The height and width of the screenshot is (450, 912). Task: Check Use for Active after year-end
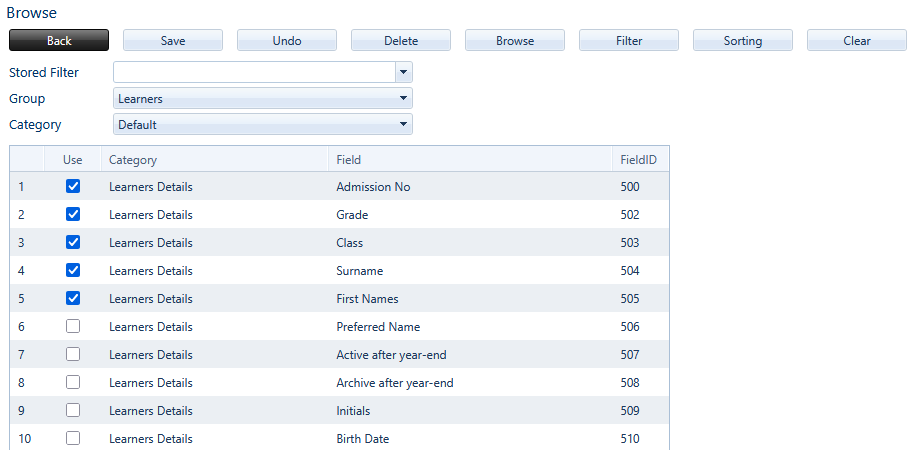click(73, 354)
